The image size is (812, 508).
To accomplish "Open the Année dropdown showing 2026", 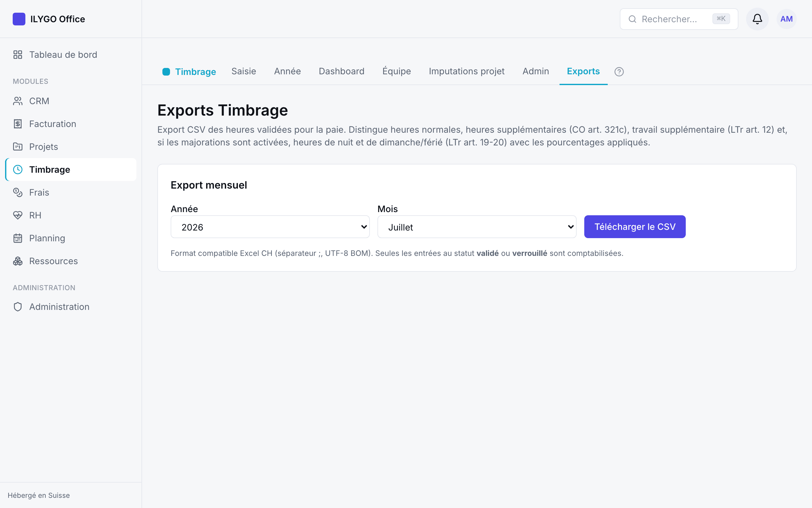I will point(270,227).
